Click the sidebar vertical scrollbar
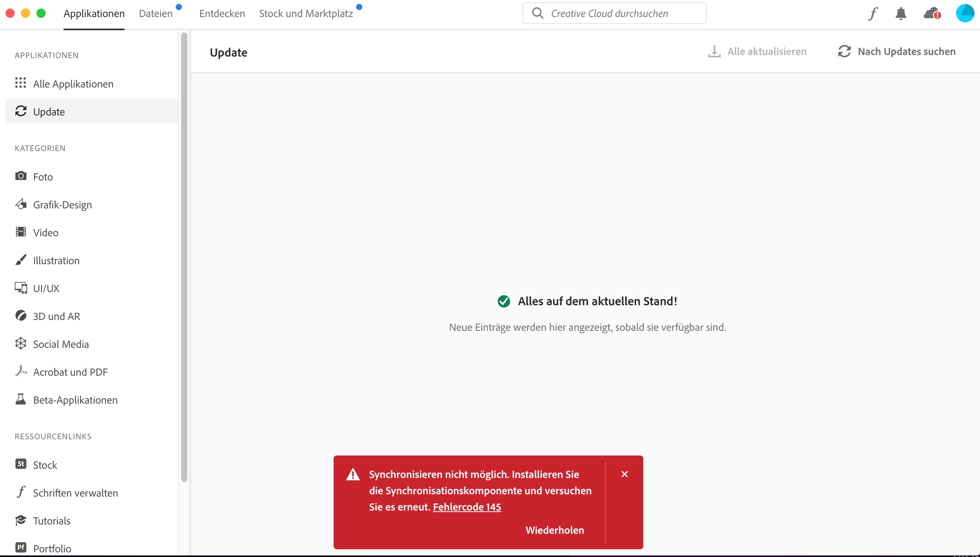 (x=184, y=256)
